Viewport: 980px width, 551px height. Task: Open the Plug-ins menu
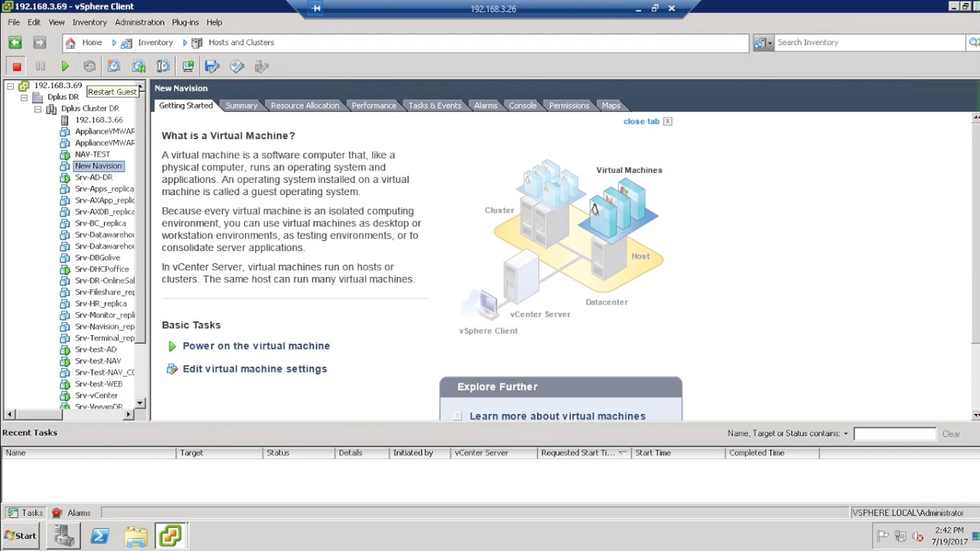[185, 22]
